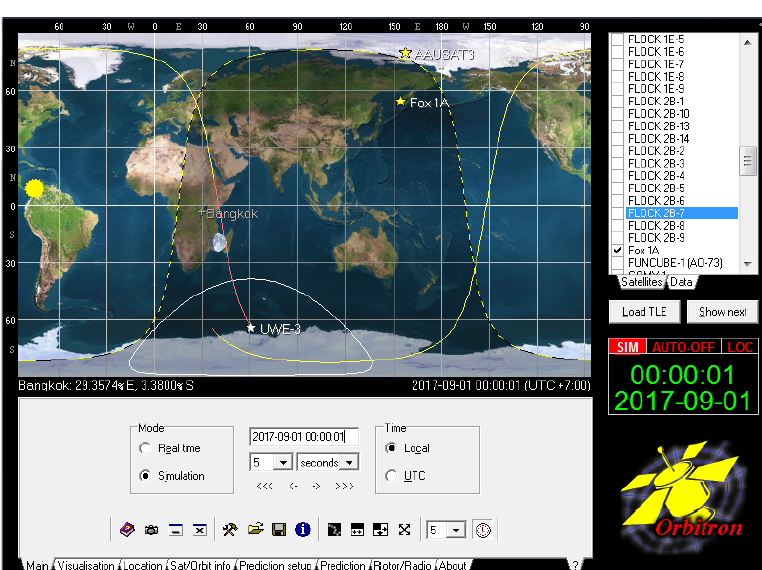Click the corner-arrows panel layout icon
The image size is (762, 570).
click(x=381, y=529)
